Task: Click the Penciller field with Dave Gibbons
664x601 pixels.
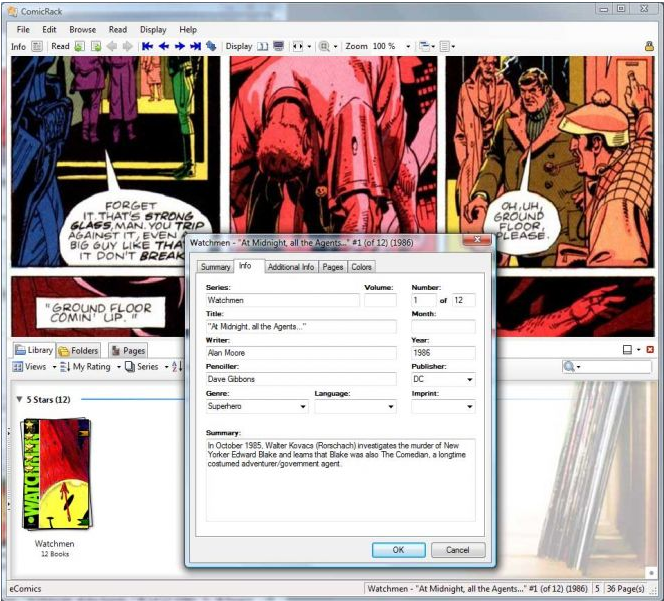Action: pos(301,379)
